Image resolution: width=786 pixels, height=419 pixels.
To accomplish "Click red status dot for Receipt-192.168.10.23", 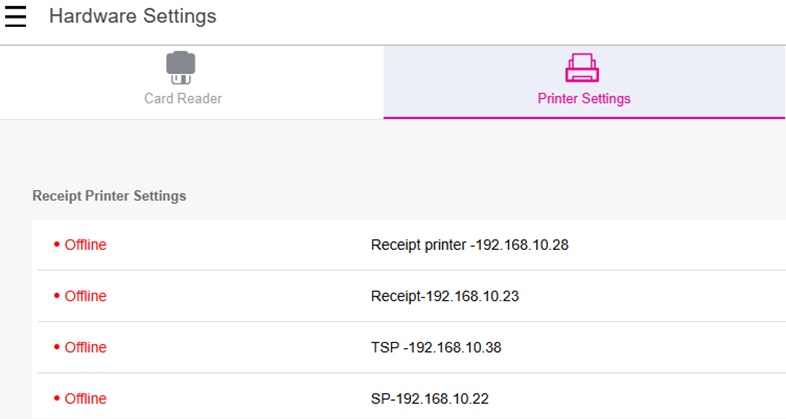I will click(56, 297).
